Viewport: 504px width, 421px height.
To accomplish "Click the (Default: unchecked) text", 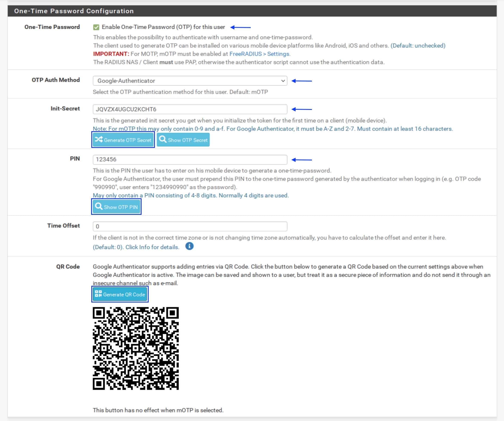I will click(x=418, y=46).
